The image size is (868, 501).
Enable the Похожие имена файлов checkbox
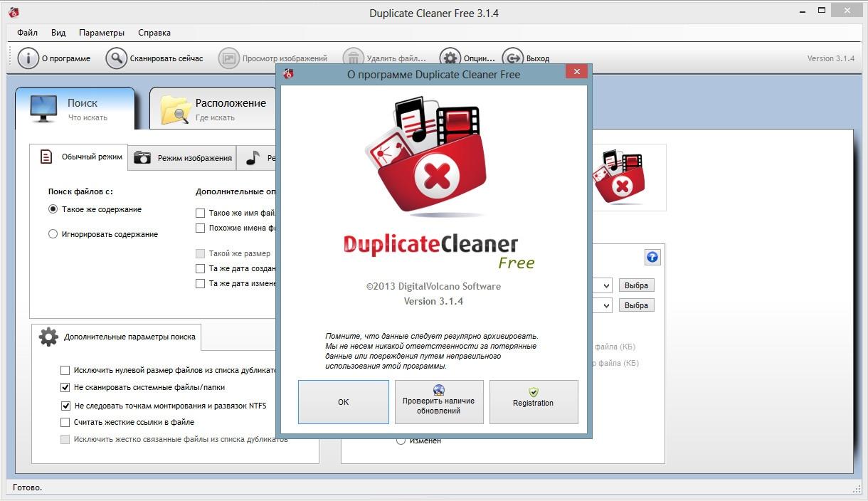click(200, 228)
